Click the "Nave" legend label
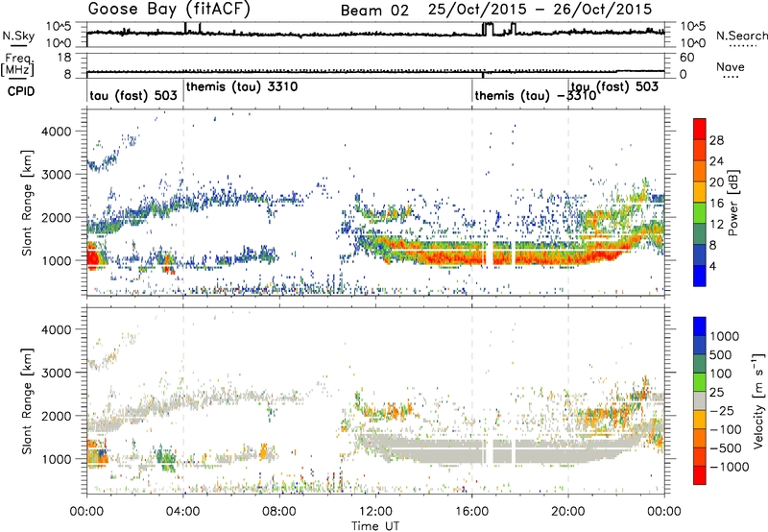The height and width of the screenshot is (532, 768). coord(731,67)
